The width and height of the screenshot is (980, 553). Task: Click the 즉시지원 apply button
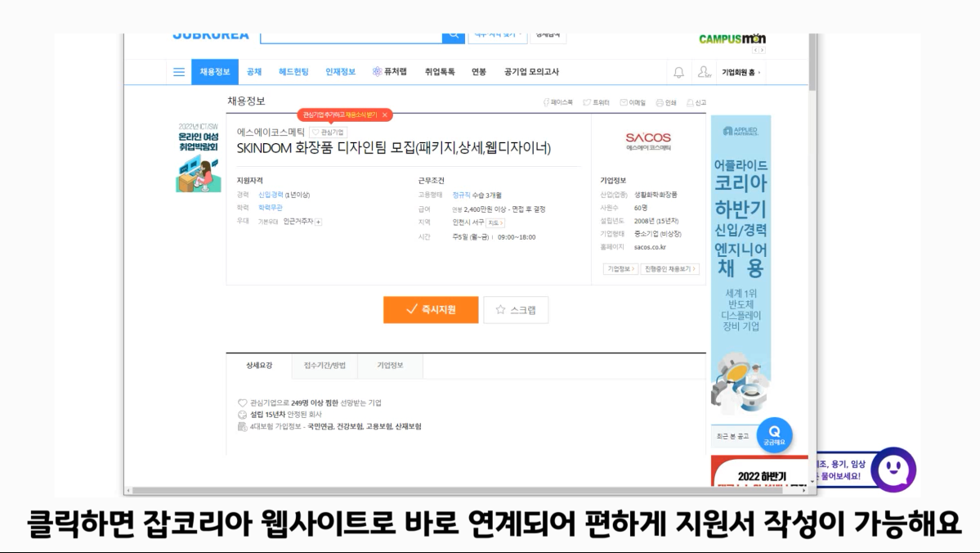431,310
